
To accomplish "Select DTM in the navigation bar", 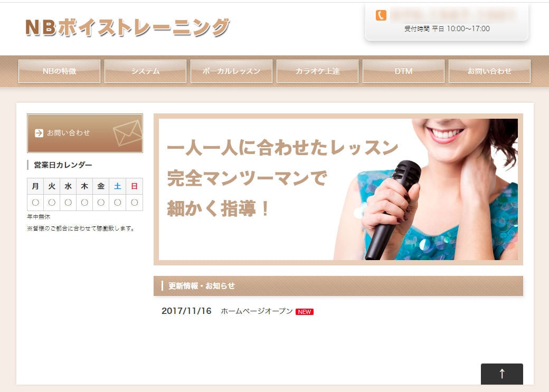I will click(403, 71).
